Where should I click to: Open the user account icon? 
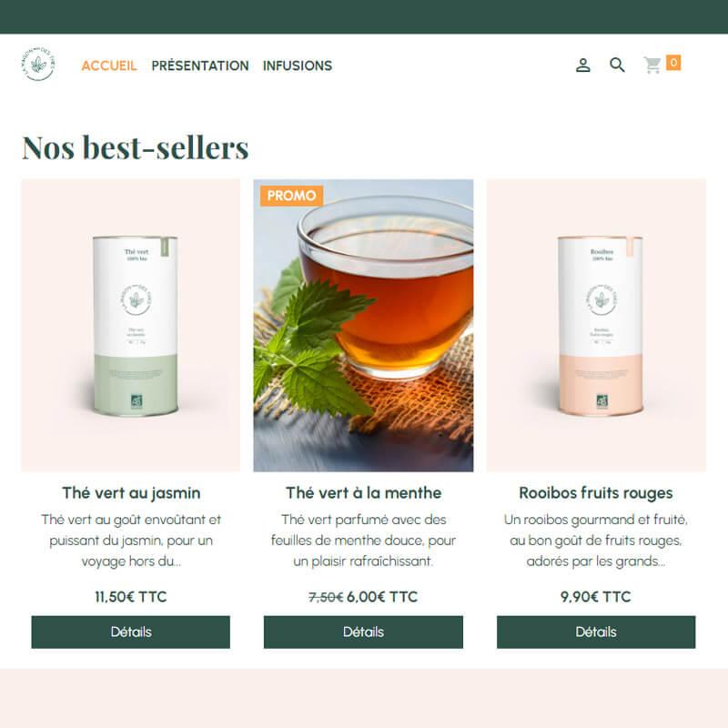583,65
